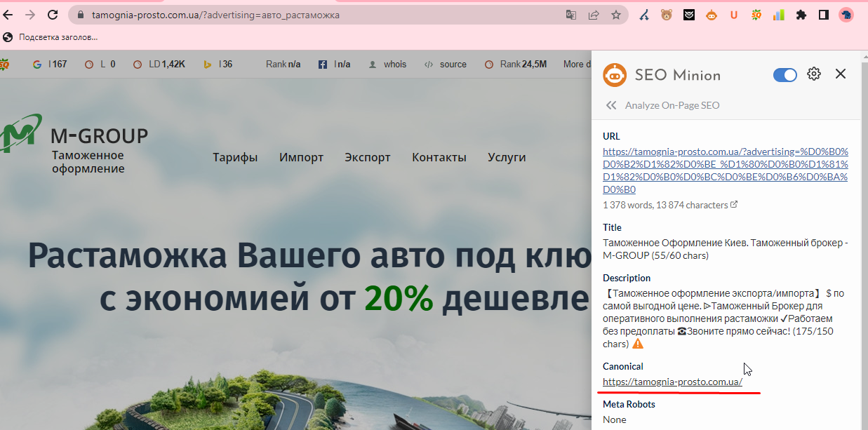This screenshot has height=430, width=868.
Task: Go forward in browser history
Action: [x=29, y=15]
